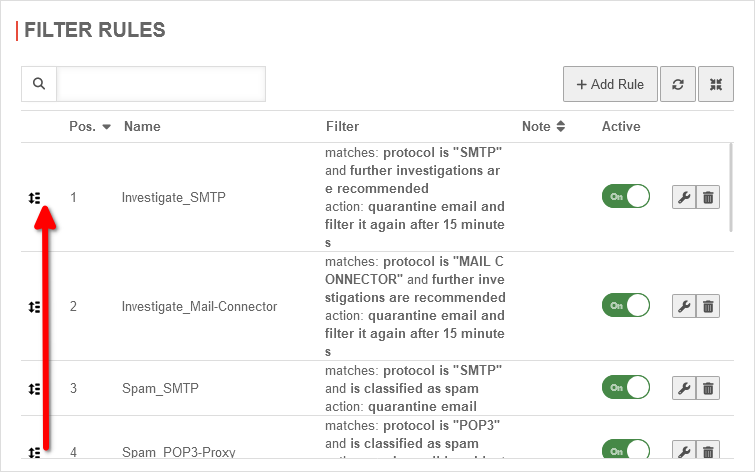Focus the filter rules search field

[x=161, y=84]
